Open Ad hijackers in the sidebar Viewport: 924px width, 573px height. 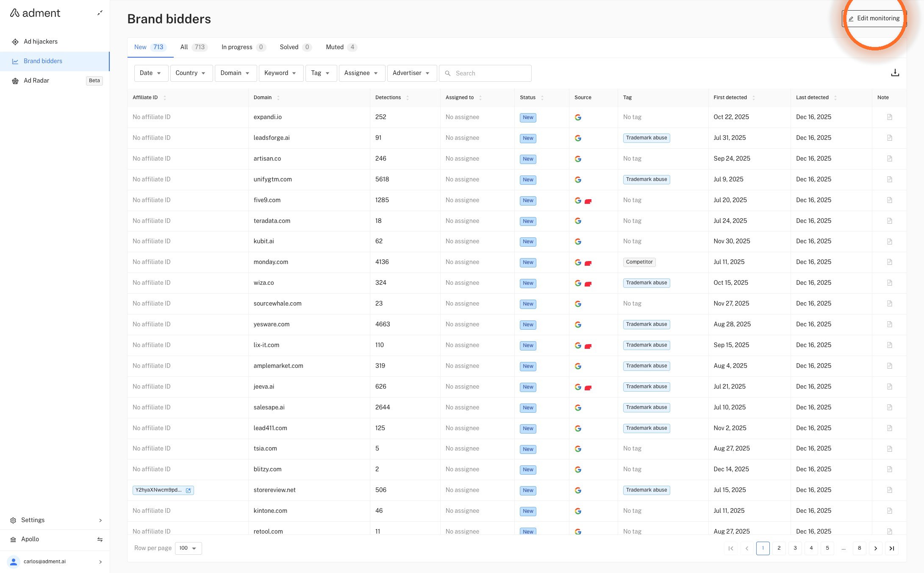[55, 42]
